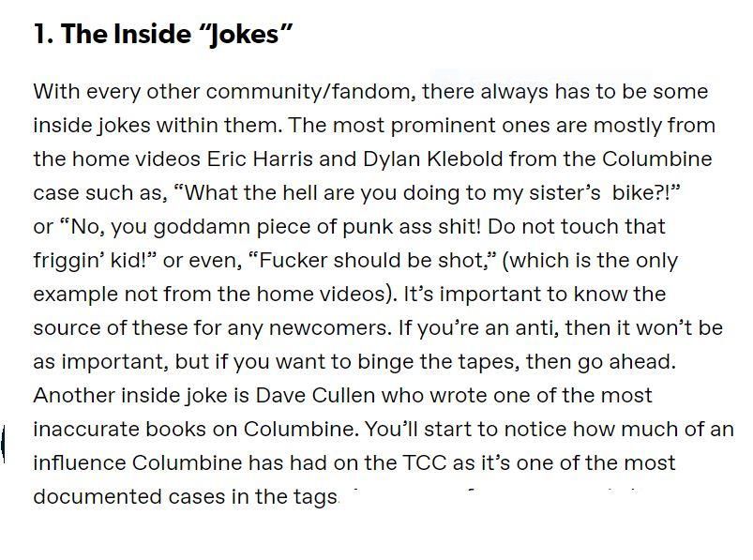Screen dimensions: 753x560
Task: Click the numeral '1.' in the heading
Action: point(44,35)
